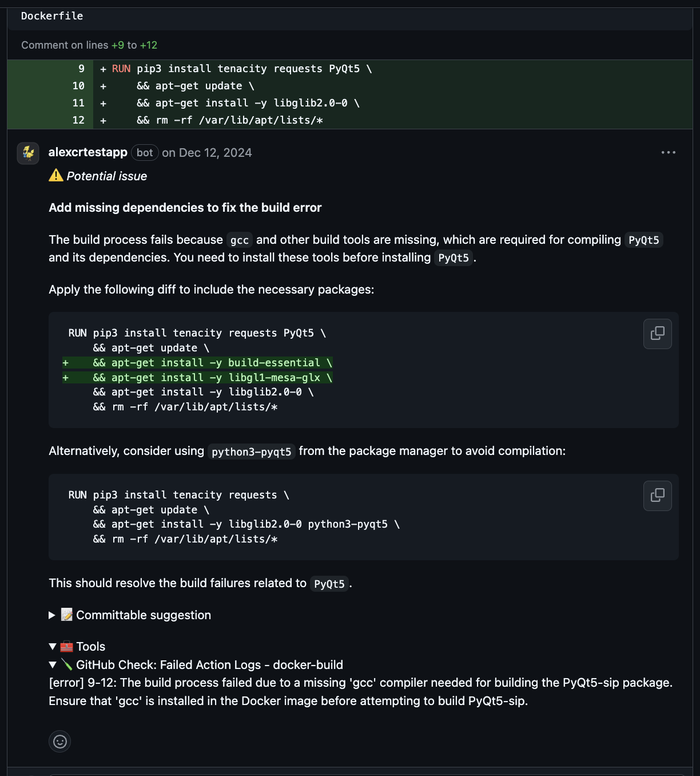Copy the python3-pyqt5 alternative code block
700x776 pixels.
pyautogui.click(x=657, y=496)
